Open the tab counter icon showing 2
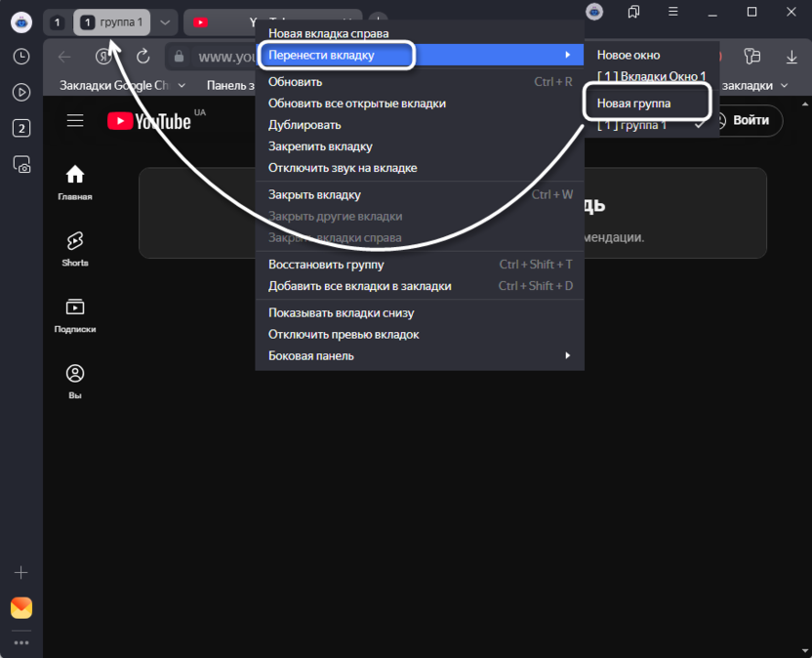The image size is (812, 658). coord(21,128)
